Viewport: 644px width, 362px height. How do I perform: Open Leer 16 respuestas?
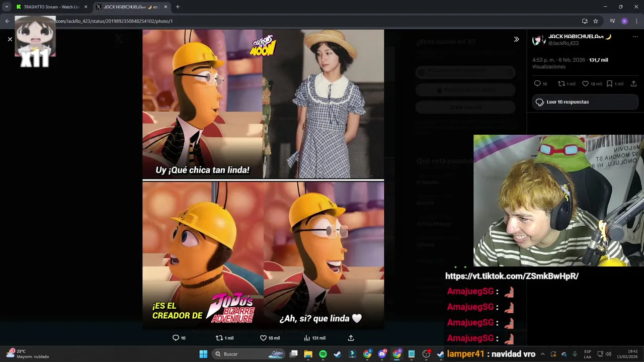pyautogui.click(x=585, y=102)
